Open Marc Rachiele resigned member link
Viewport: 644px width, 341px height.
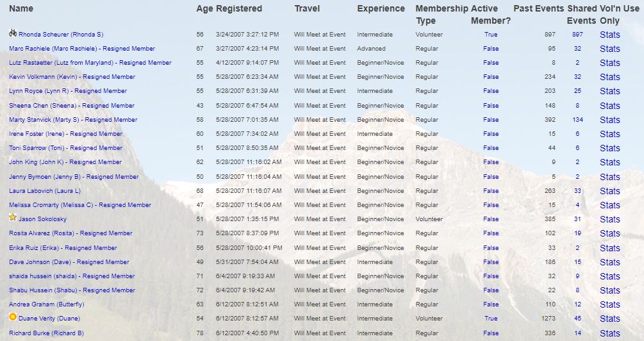click(x=82, y=49)
